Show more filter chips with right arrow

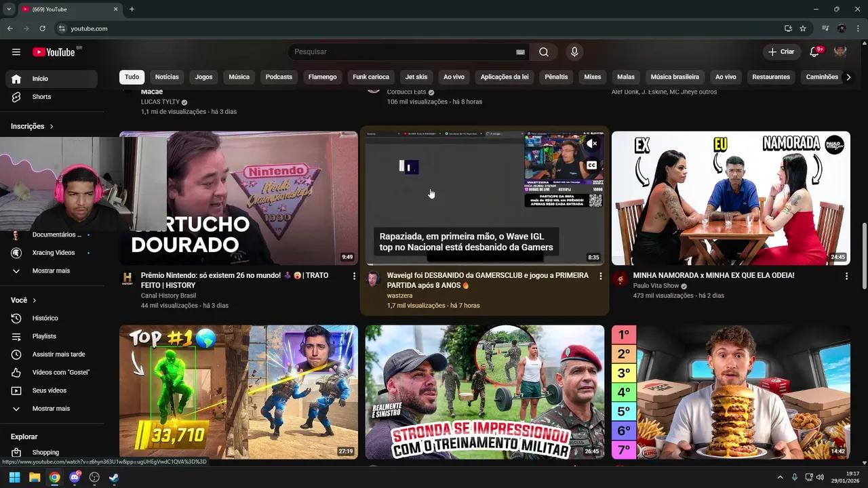[x=848, y=77]
